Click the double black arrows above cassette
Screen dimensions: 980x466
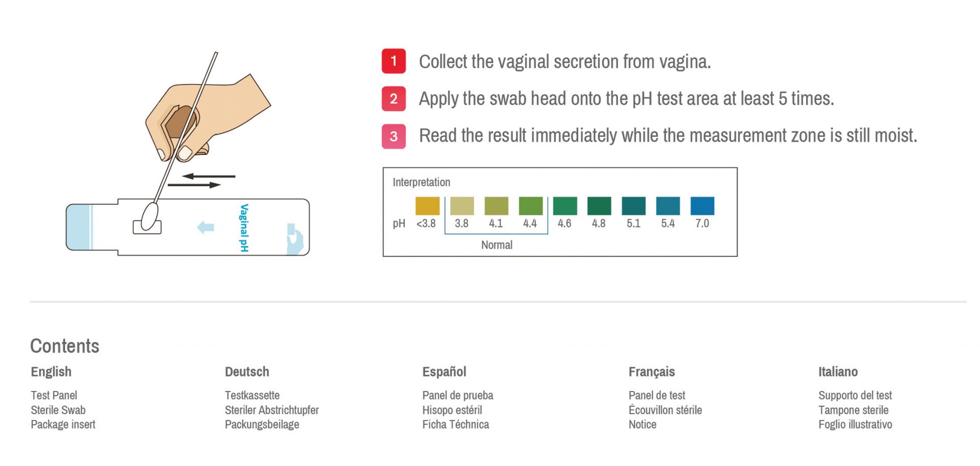(202, 180)
